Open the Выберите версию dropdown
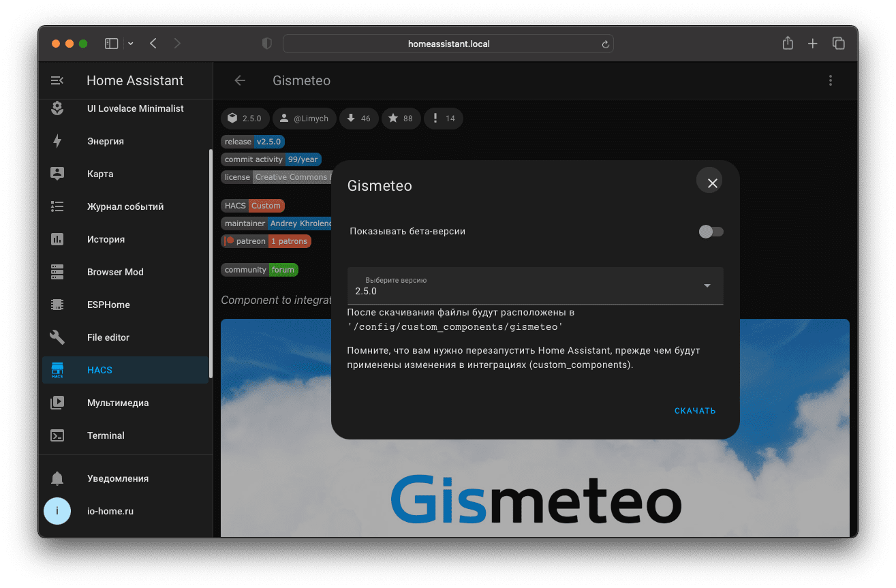The height and width of the screenshot is (588, 896). coord(535,286)
